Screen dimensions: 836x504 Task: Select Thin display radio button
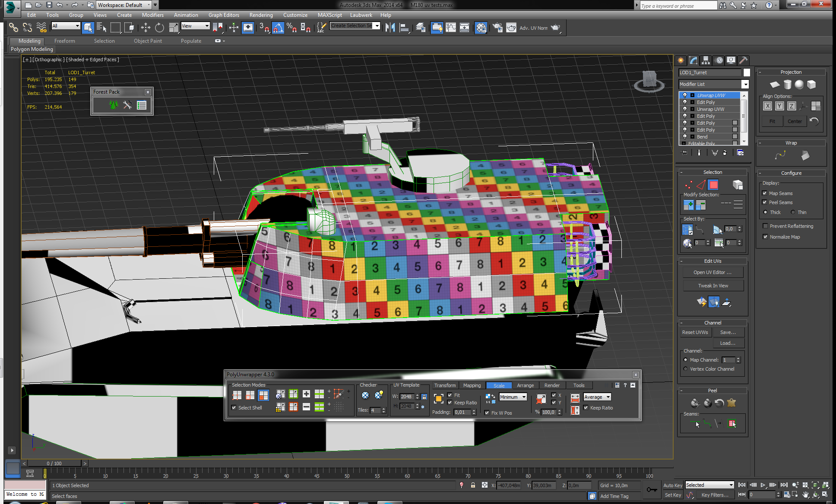pos(793,212)
